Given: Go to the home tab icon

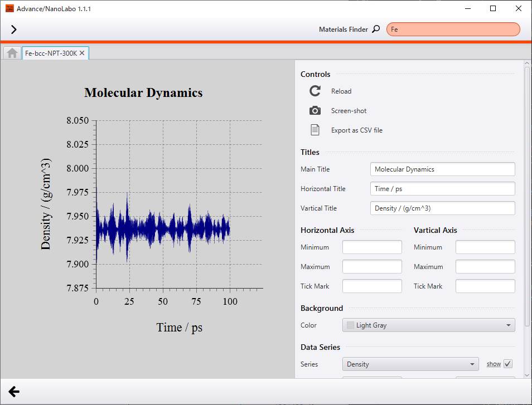Looking at the screenshot, I should (12, 53).
